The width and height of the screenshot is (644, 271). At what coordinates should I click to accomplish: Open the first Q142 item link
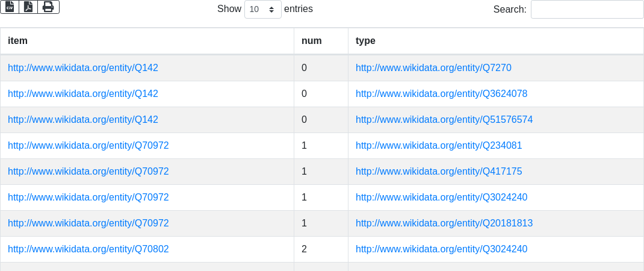[x=83, y=68]
